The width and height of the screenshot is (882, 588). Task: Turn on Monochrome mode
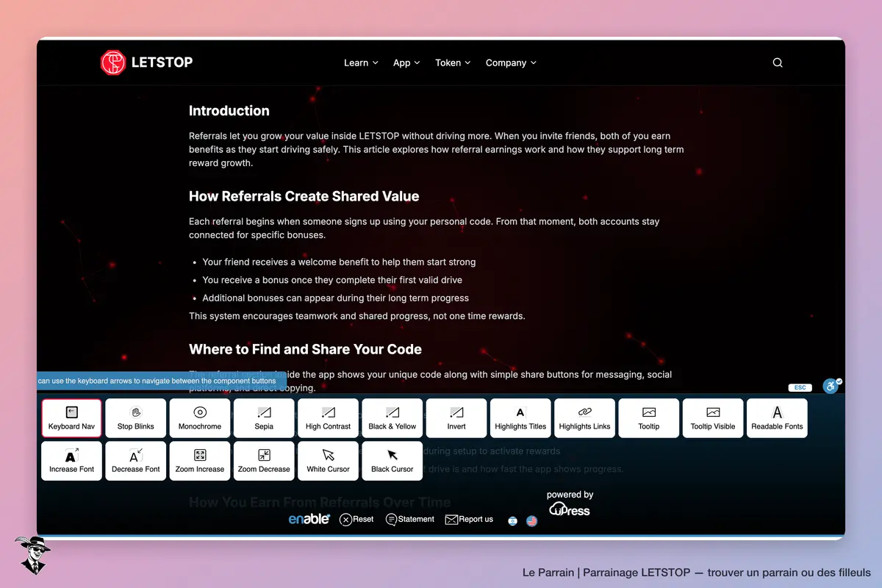(200, 418)
